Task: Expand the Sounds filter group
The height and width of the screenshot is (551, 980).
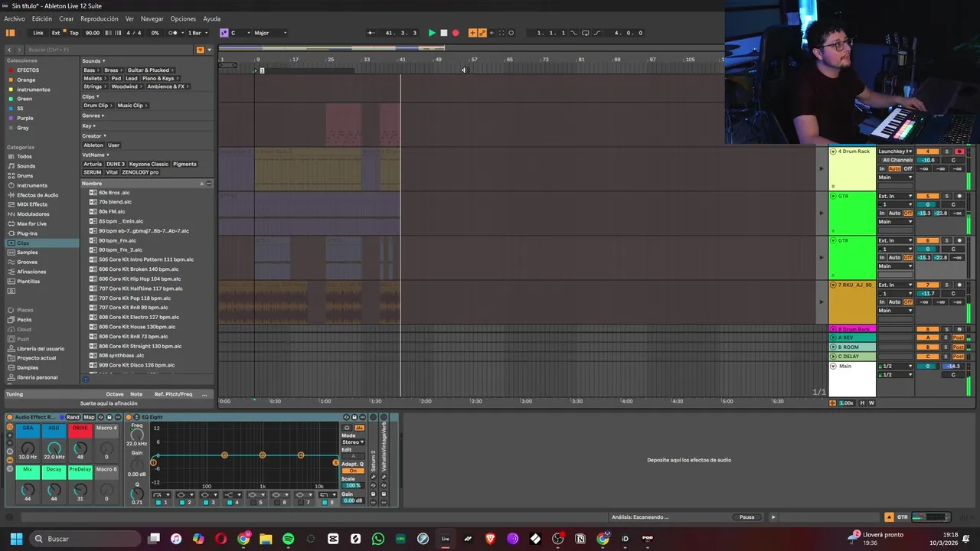Action: 93,61
